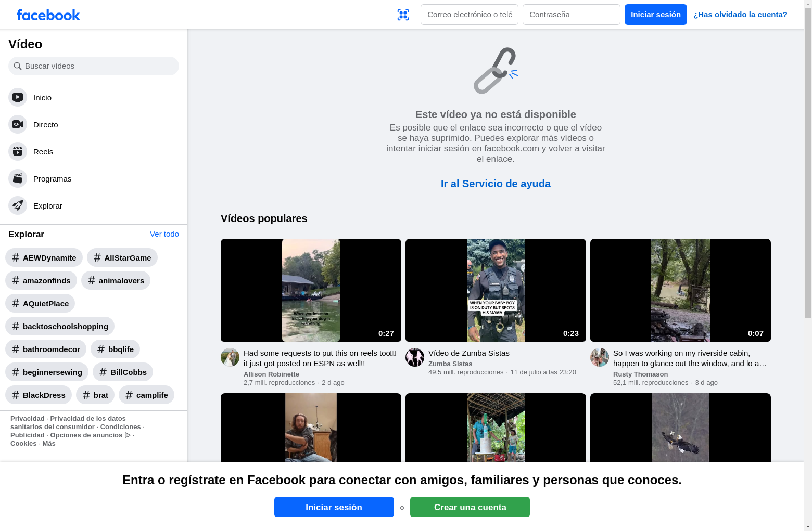Click the Crear una cuenta button
The image size is (812, 531).
(470, 507)
